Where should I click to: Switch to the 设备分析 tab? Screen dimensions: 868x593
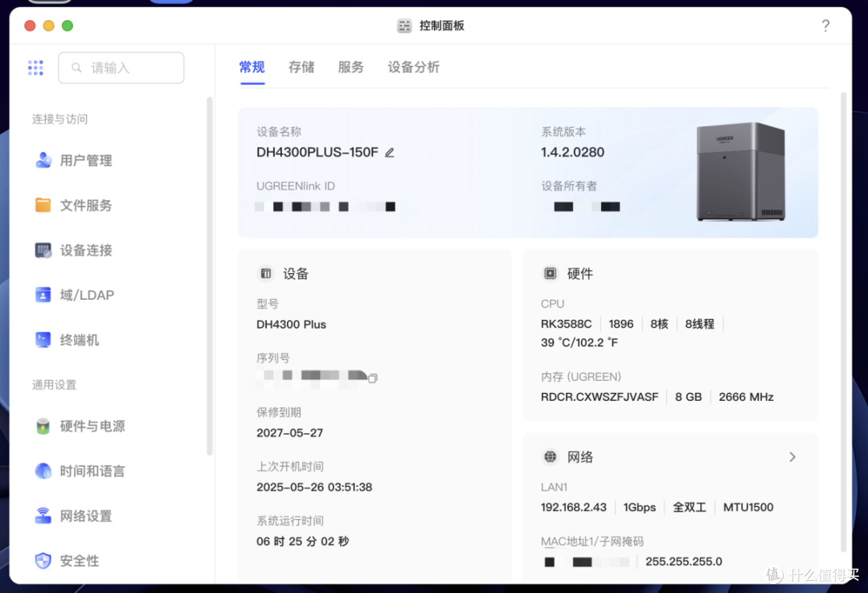[414, 67]
